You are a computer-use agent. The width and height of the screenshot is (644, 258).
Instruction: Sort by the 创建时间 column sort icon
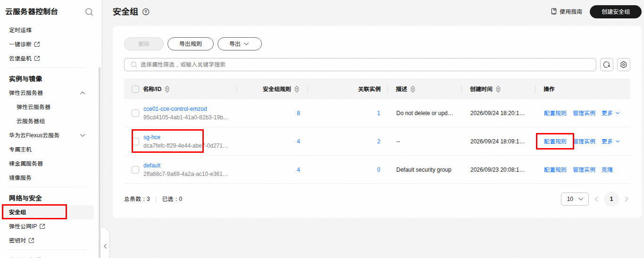[498, 89]
